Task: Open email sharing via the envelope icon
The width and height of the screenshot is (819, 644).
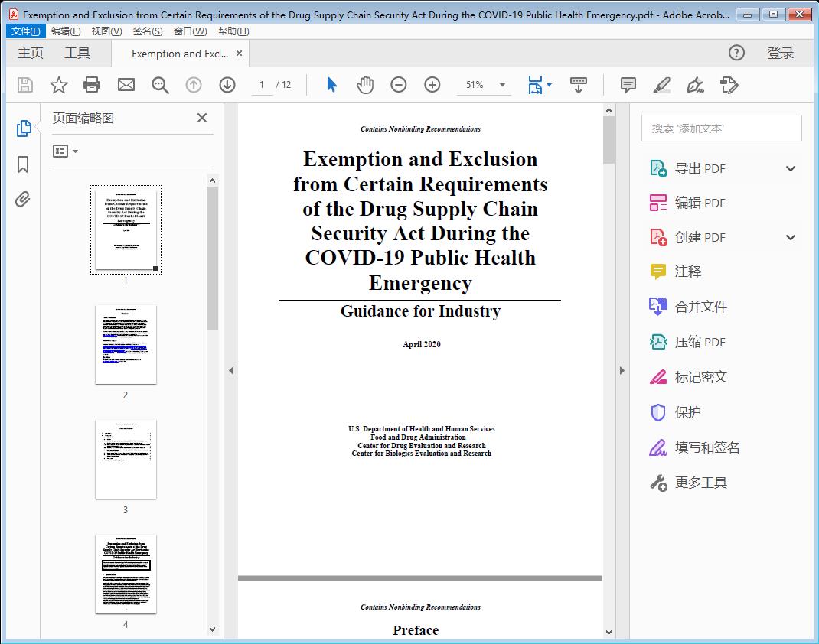Action: tap(126, 85)
